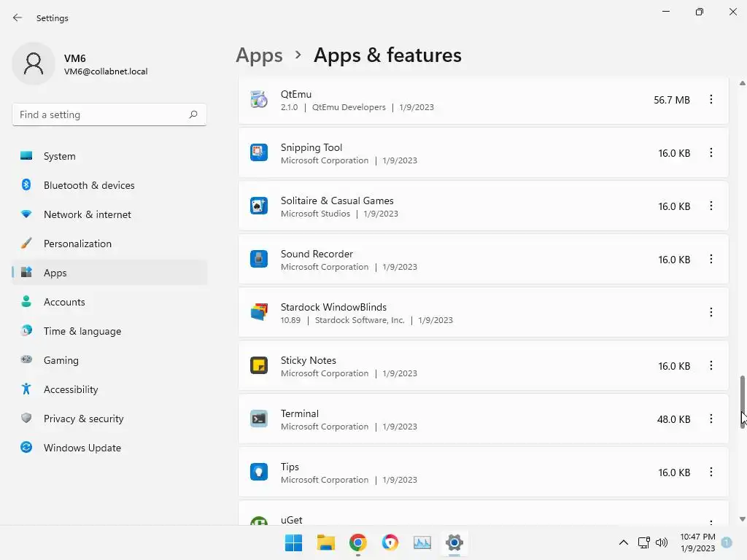This screenshot has width=747, height=560.
Task: Click the scrollbar down arrow
Action: click(742, 519)
